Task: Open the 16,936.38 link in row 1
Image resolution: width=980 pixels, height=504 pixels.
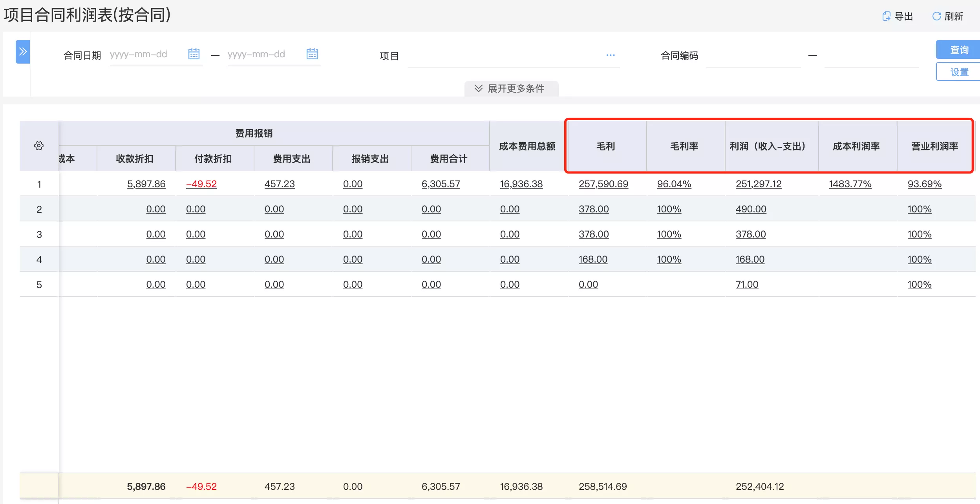Action: point(521,184)
